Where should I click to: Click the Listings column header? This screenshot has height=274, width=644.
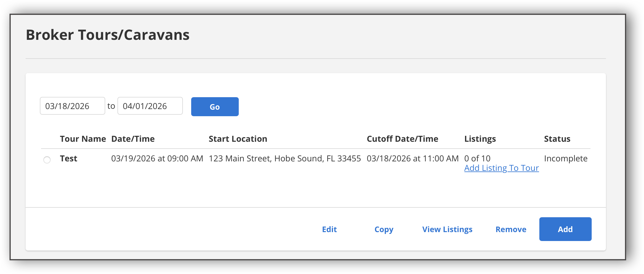(x=480, y=139)
